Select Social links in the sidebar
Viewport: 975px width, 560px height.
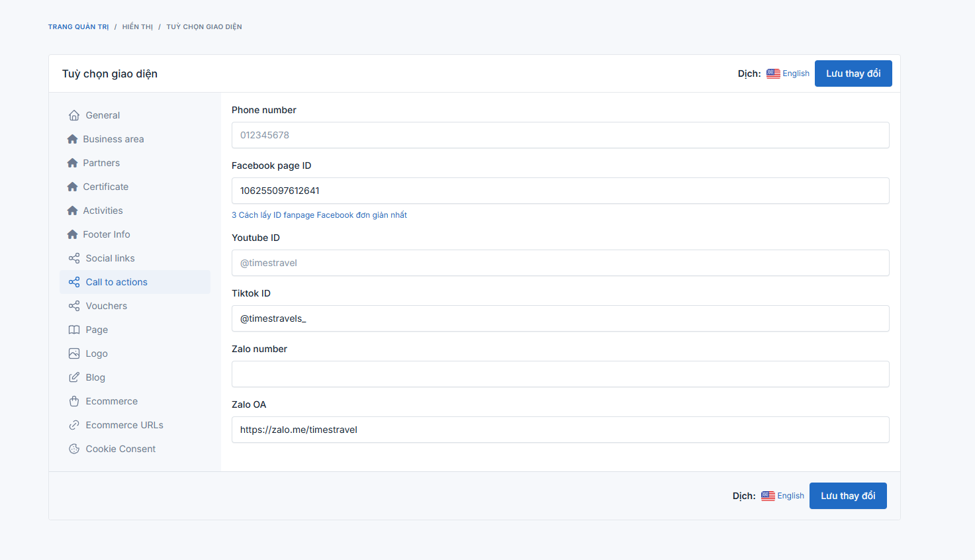(135, 258)
